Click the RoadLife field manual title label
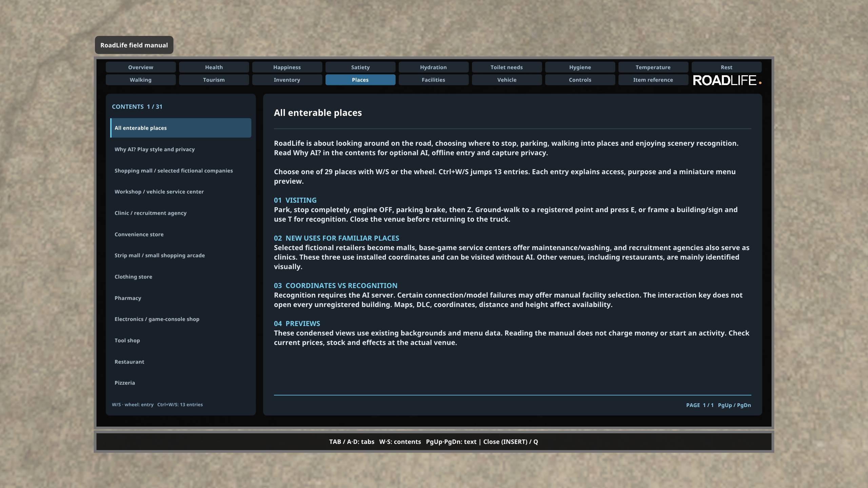This screenshot has width=868, height=488. tap(134, 45)
